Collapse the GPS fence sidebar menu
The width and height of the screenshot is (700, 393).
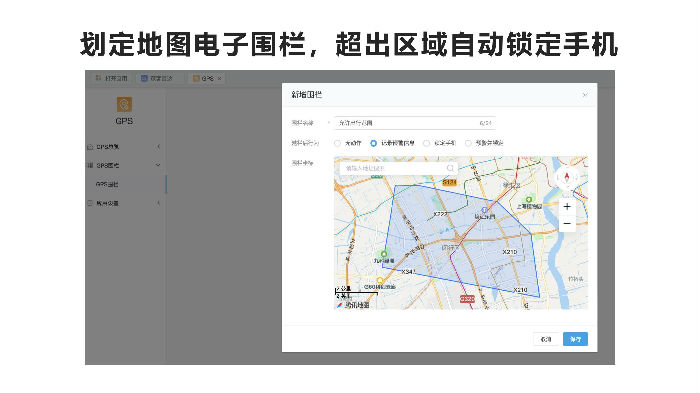(158, 165)
